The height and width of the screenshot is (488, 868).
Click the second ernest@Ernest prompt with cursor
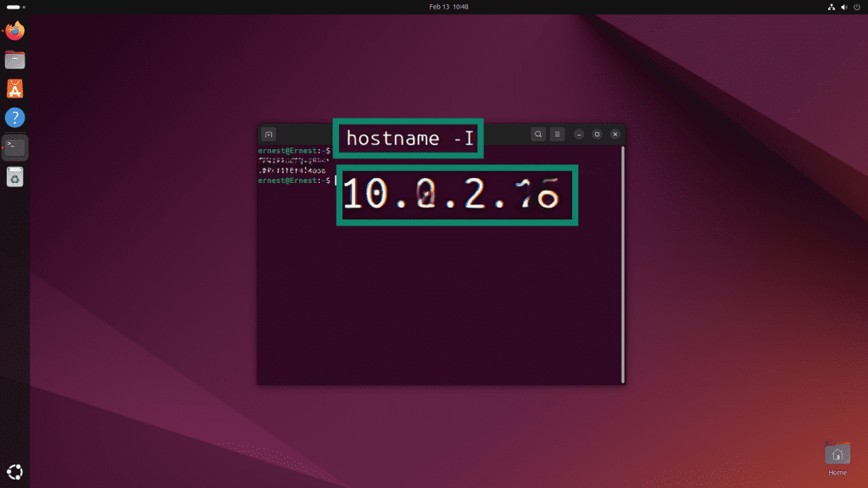click(x=297, y=180)
